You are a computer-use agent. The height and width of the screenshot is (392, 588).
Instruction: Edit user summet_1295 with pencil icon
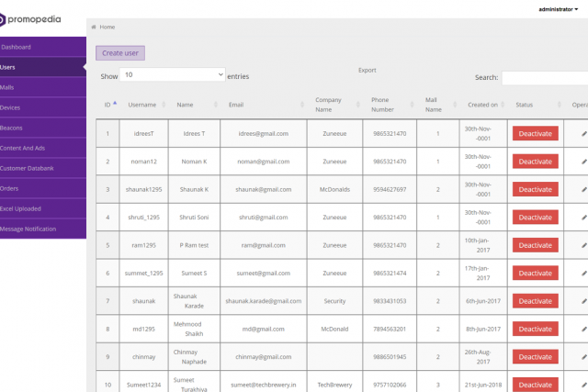point(584,274)
